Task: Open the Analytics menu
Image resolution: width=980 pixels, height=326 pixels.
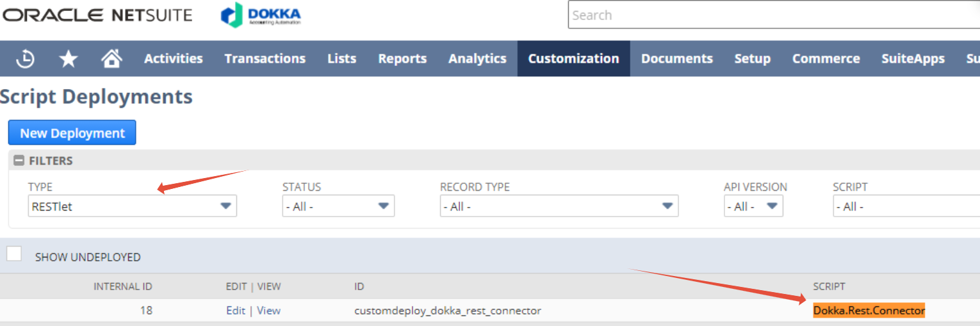Action: (478, 58)
